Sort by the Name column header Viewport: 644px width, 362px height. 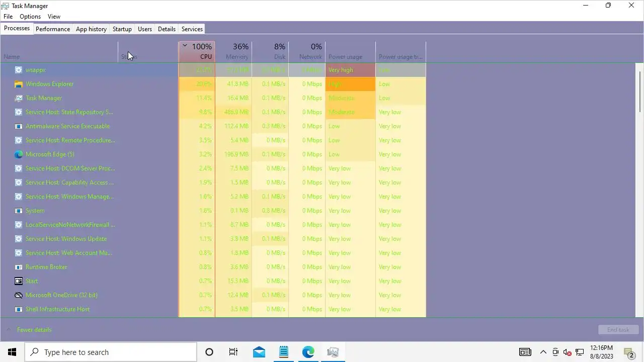(59, 52)
